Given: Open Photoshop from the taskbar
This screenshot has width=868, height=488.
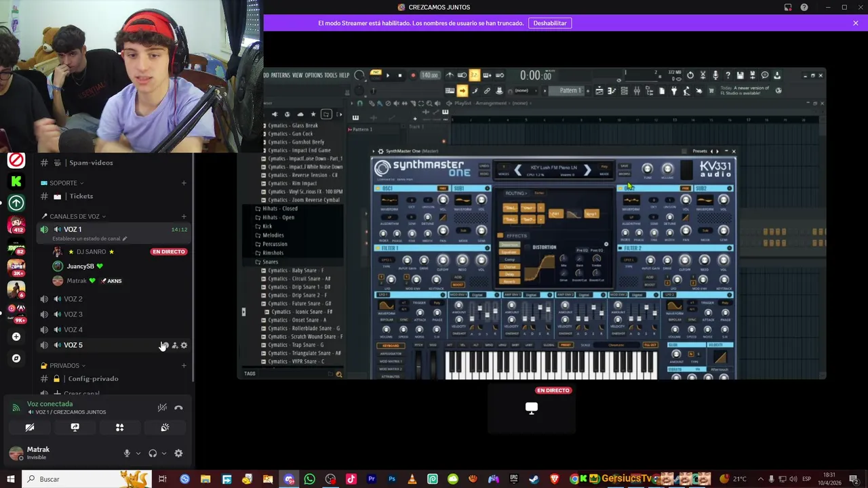Looking at the screenshot, I should pyautogui.click(x=392, y=479).
